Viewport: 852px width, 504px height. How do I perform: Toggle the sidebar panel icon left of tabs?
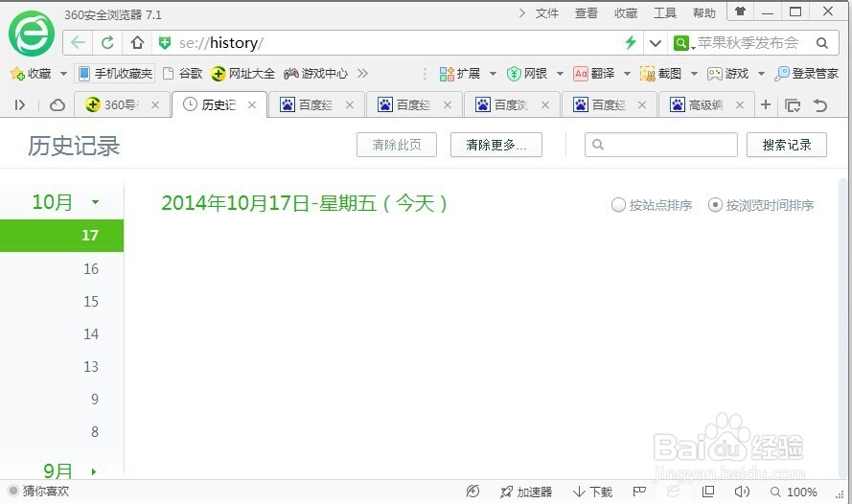(x=20, y=104)
